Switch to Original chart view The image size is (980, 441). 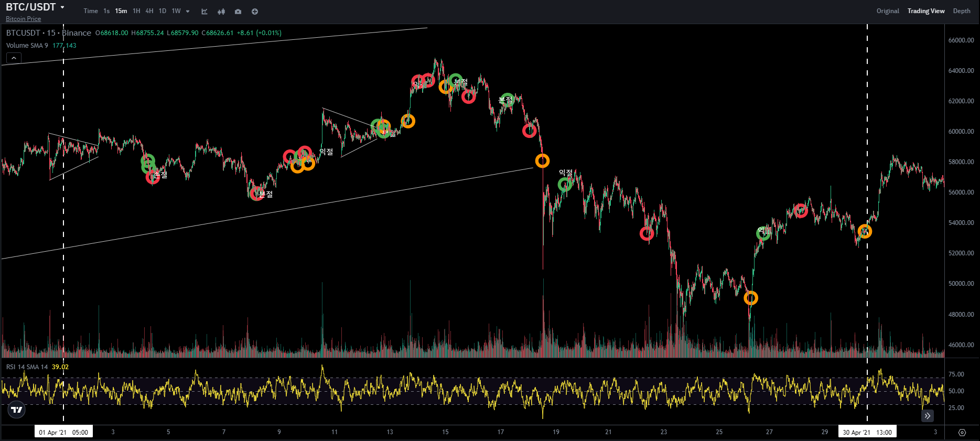click(888, 11)
